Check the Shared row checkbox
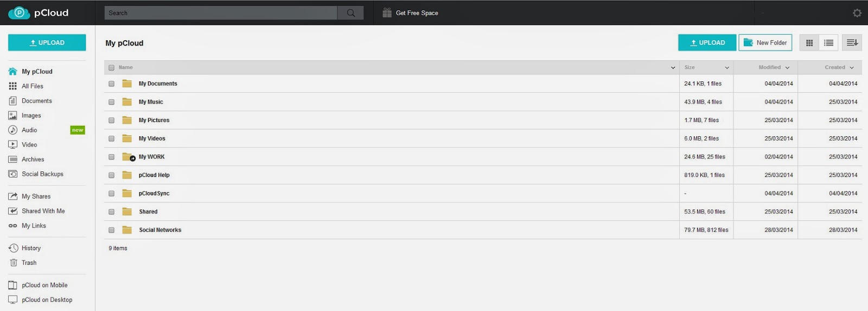Screen dimensions: 868x311 (111, 212)
